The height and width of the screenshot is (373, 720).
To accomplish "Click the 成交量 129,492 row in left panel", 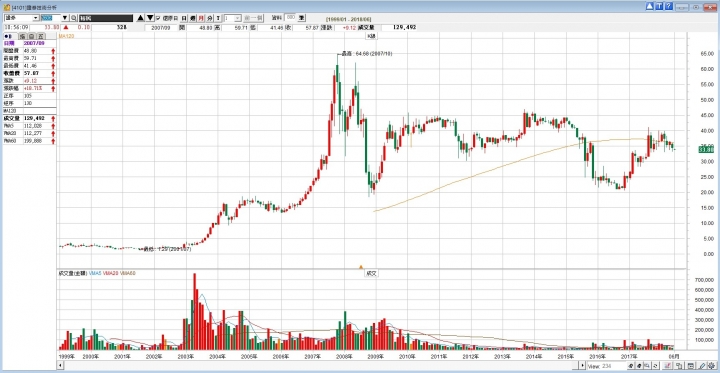I will [x=29, y=119].
